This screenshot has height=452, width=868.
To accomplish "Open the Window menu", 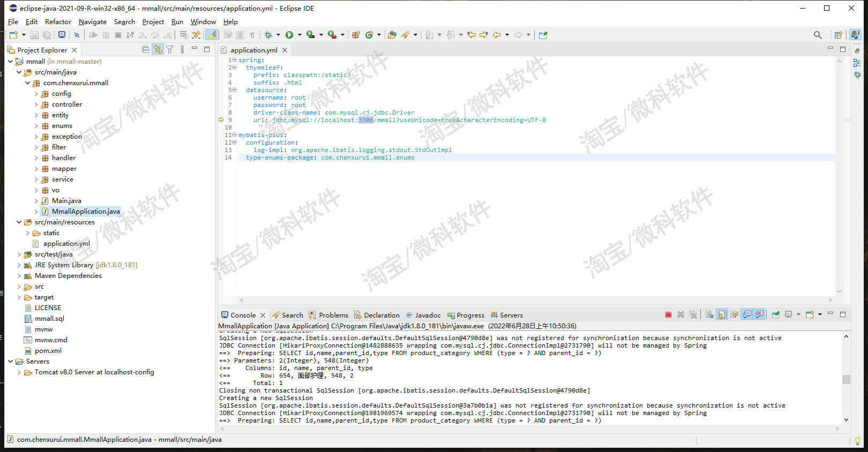I will 203,21.
